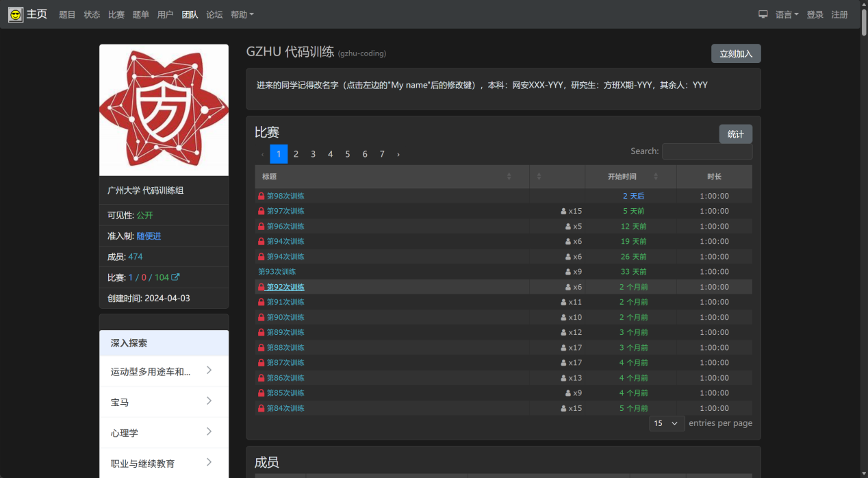This screenshot has width=868, height=478.
Task: Click the lock icon on 第88次训练 row
Action: pyautogui.click(x=261, y=347)
